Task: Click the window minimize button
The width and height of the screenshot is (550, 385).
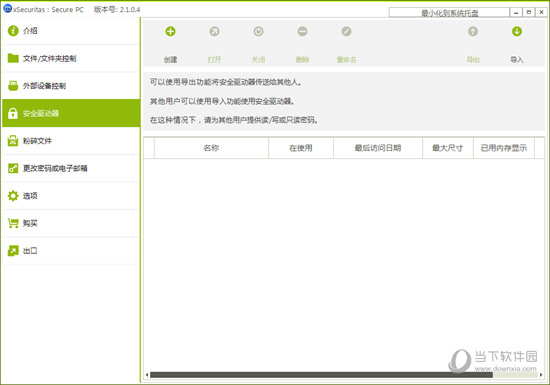Action: (x=516, y=13)
